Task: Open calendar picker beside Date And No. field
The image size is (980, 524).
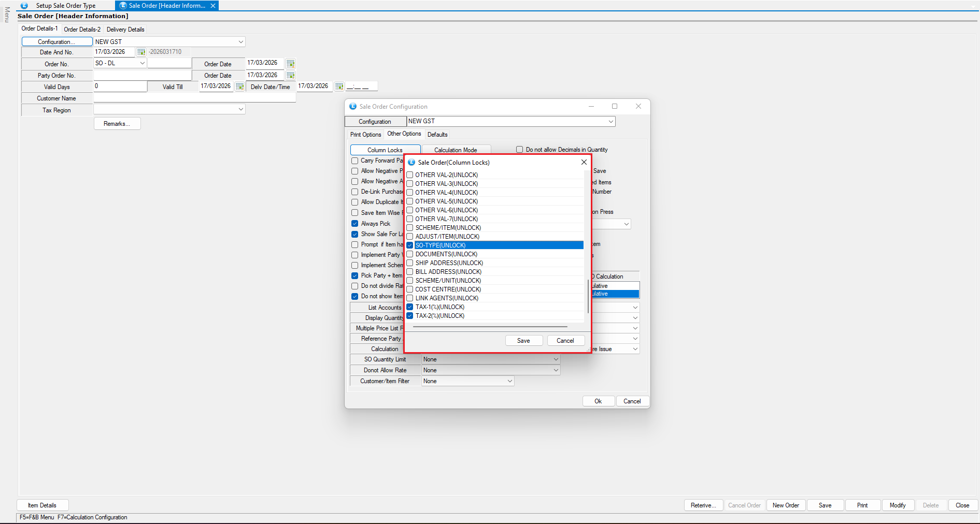Action: click(x=141, y=52)
